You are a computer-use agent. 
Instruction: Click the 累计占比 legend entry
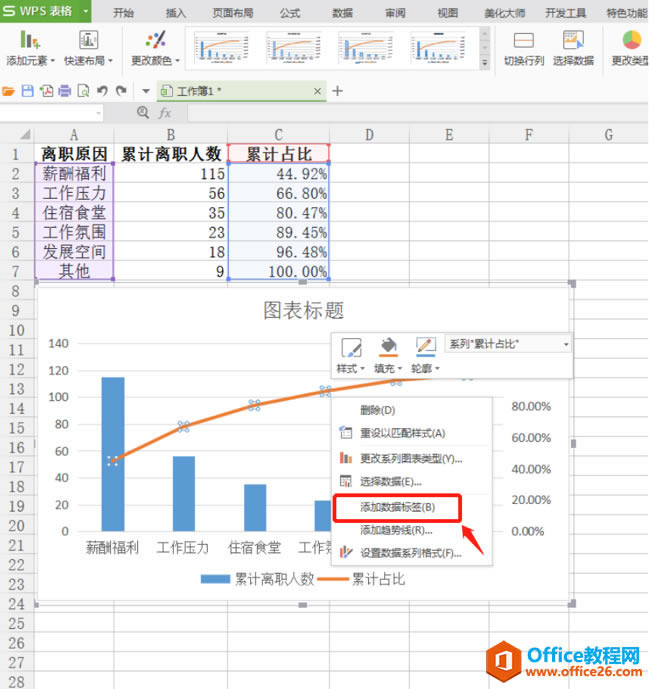(360, 579)
